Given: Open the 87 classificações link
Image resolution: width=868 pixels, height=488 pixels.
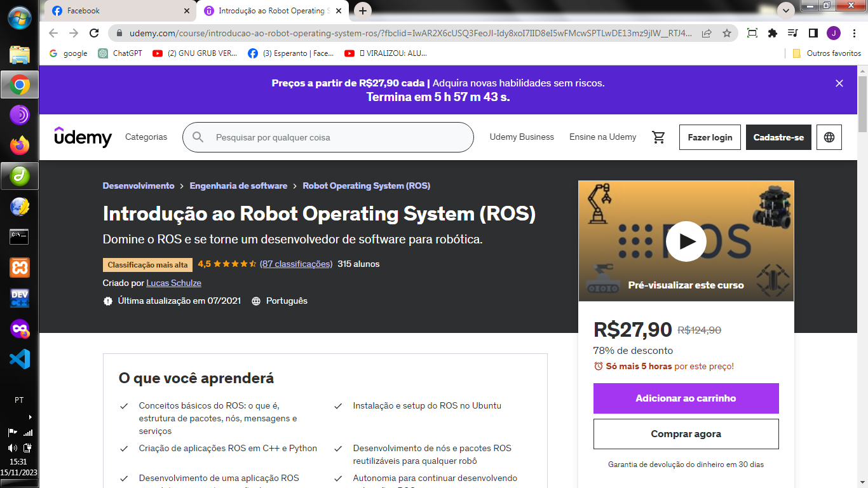Looking at the screenshot, I should 296,264.
